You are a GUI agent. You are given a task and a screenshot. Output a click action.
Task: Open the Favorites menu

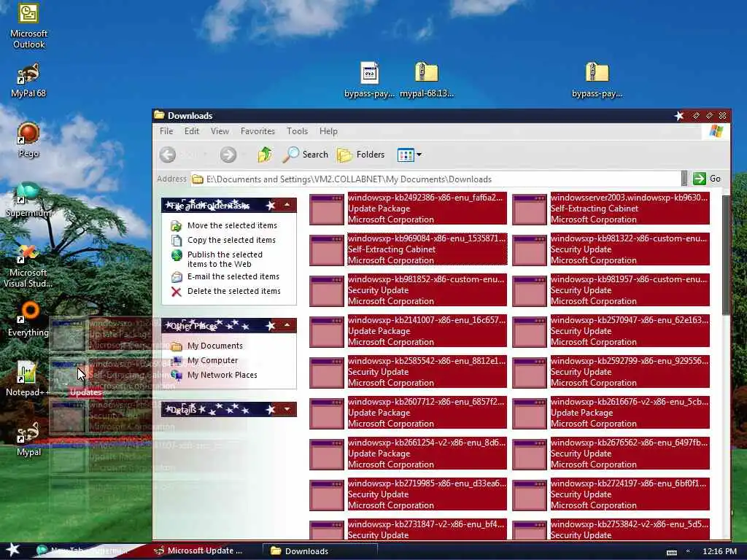coord(258,131)
